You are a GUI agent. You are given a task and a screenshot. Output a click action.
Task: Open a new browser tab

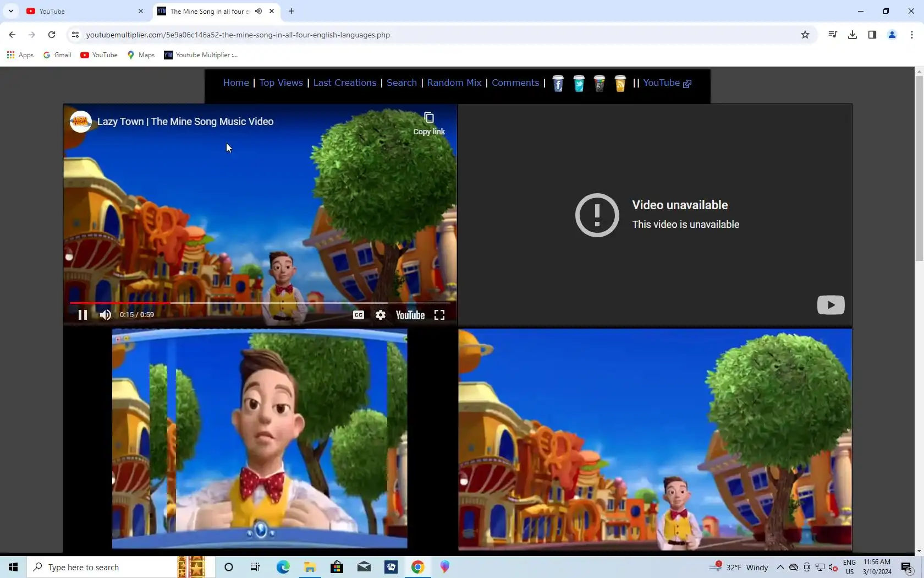click(291, 11)
